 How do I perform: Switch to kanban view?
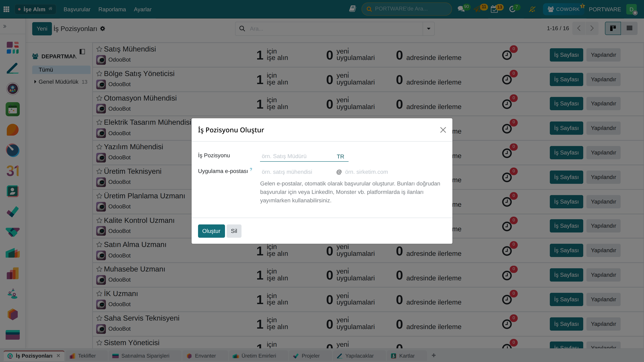tap(613, 29)
